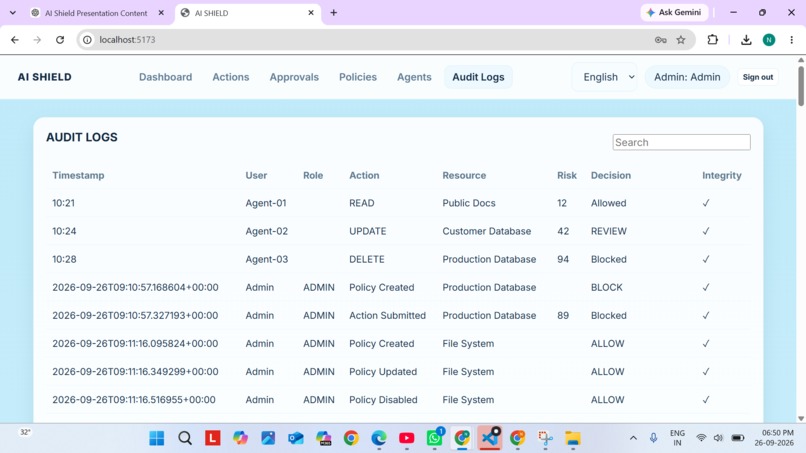The image size is (806, 453).
Task: Click the address bar URL localhost:5173
Action: [127, 40]
